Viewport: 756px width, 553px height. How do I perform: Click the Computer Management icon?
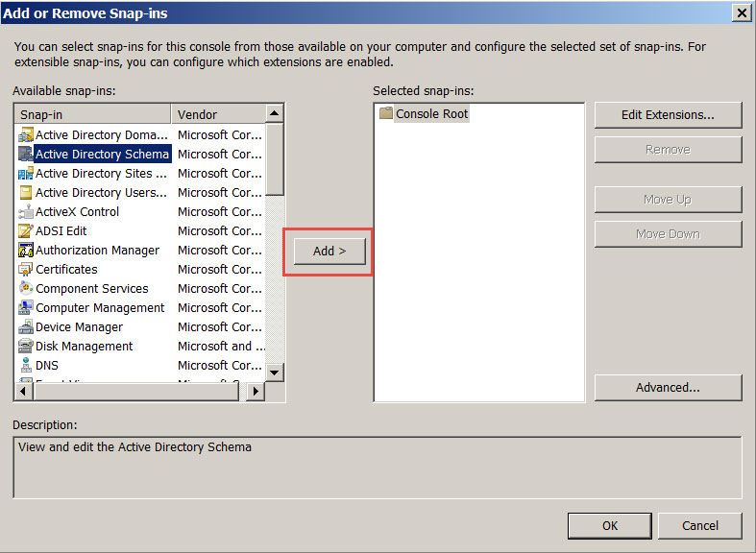26,308
